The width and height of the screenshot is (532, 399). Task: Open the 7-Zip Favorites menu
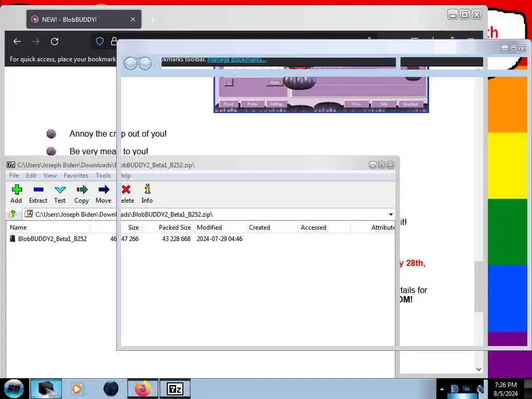click(76, 176)
